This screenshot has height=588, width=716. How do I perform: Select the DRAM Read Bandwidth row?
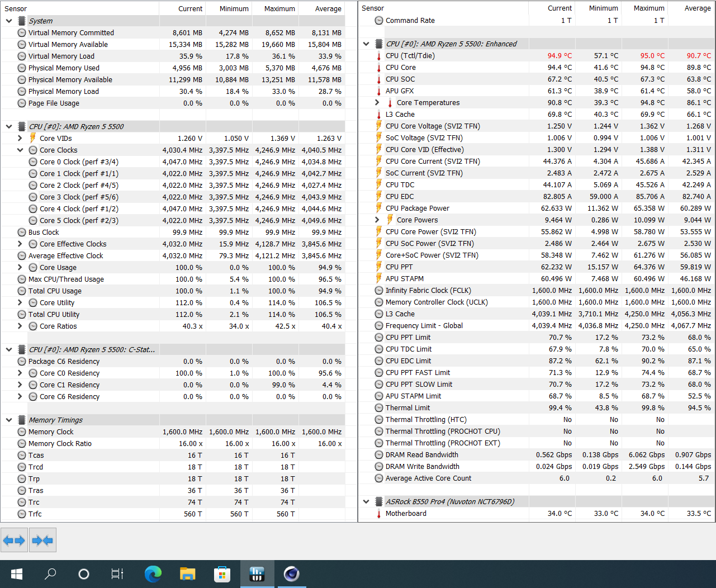coord(537,454)
